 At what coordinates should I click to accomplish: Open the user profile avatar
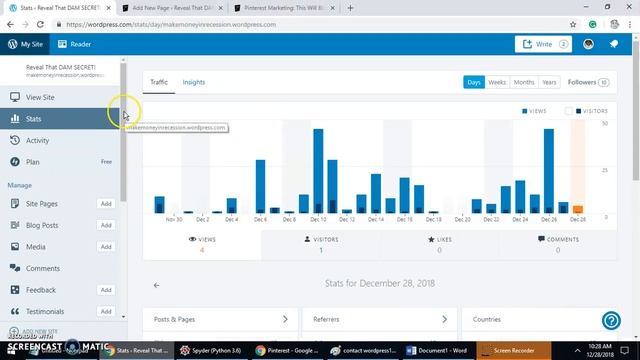point(588,44)
